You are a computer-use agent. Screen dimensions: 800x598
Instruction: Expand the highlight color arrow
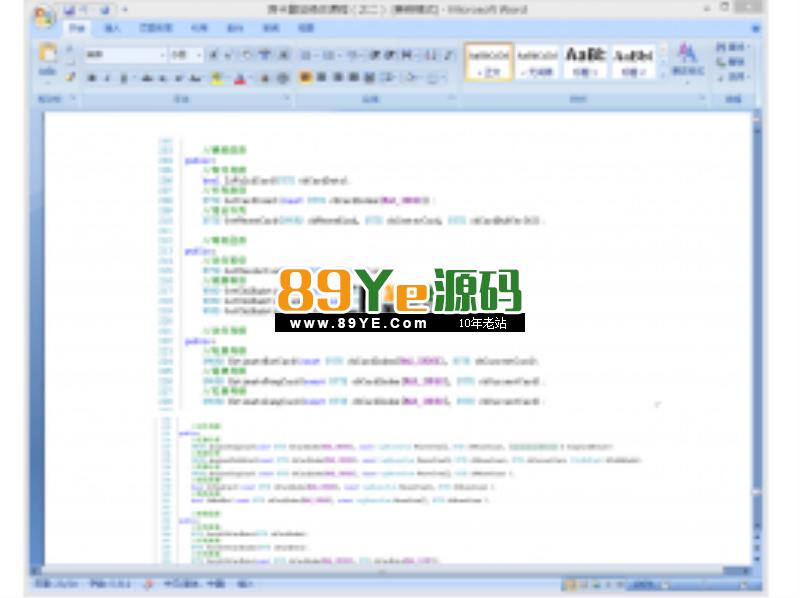(x=228, y=78)
